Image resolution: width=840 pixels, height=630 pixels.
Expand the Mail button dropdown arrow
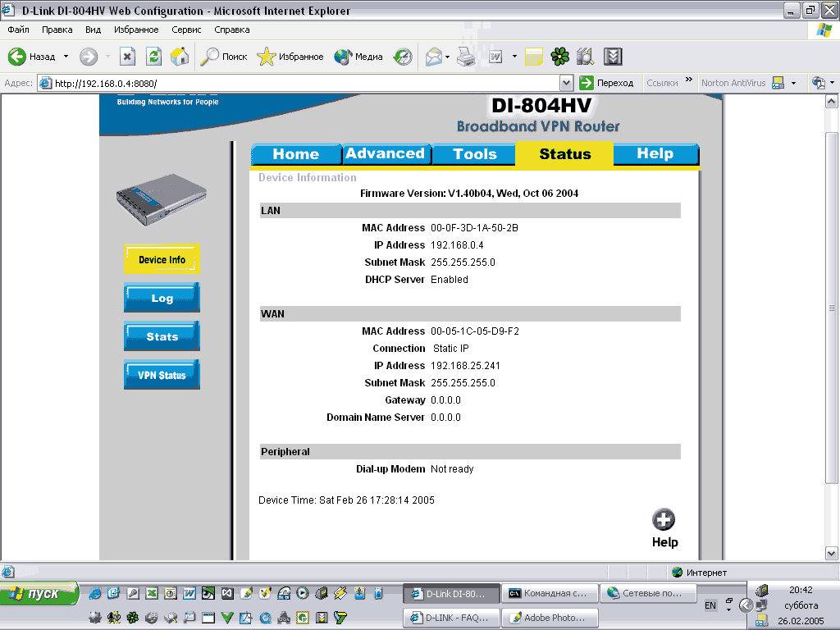[x=447, y=57]
